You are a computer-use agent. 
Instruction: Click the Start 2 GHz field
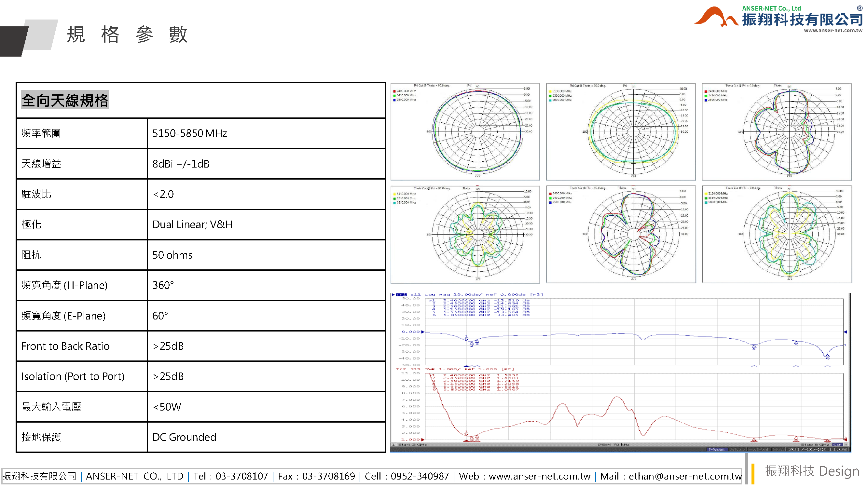pyautogui.click(x=412, y=445)
